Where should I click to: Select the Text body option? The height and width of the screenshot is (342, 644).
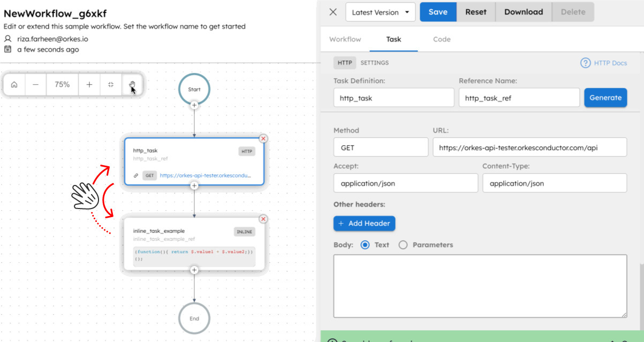[x=366, y=244]
